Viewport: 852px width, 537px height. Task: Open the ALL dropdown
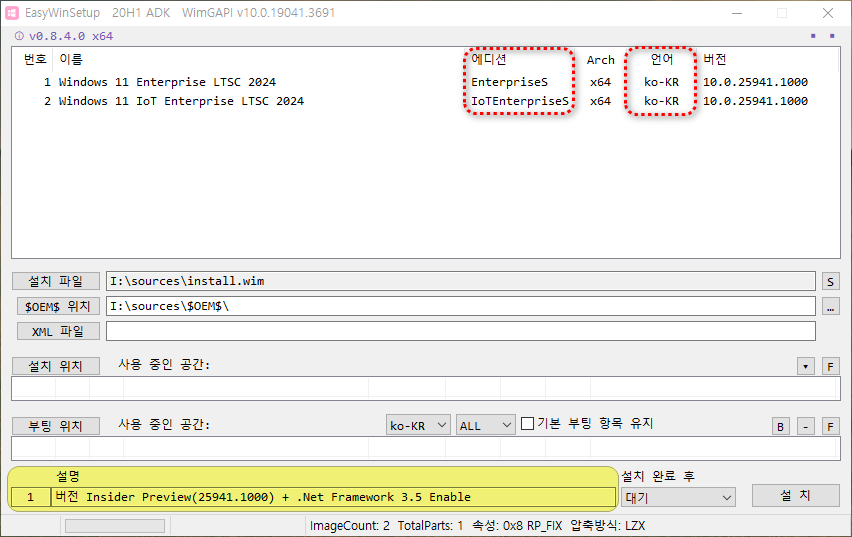click(485, 425)
